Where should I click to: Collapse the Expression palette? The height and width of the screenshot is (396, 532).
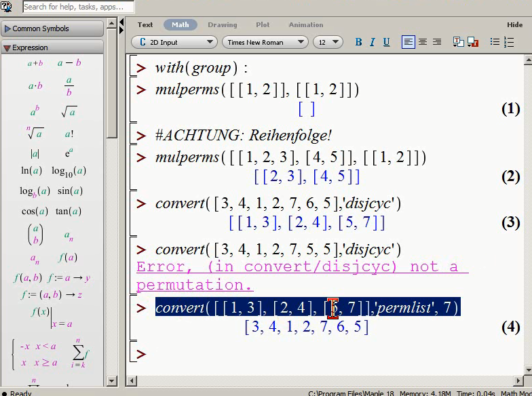(52, 47)
